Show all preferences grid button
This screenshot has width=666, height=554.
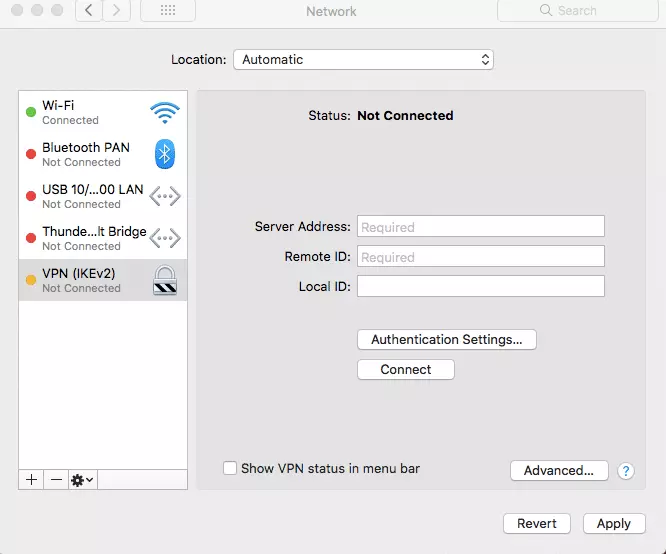point(168,11)
